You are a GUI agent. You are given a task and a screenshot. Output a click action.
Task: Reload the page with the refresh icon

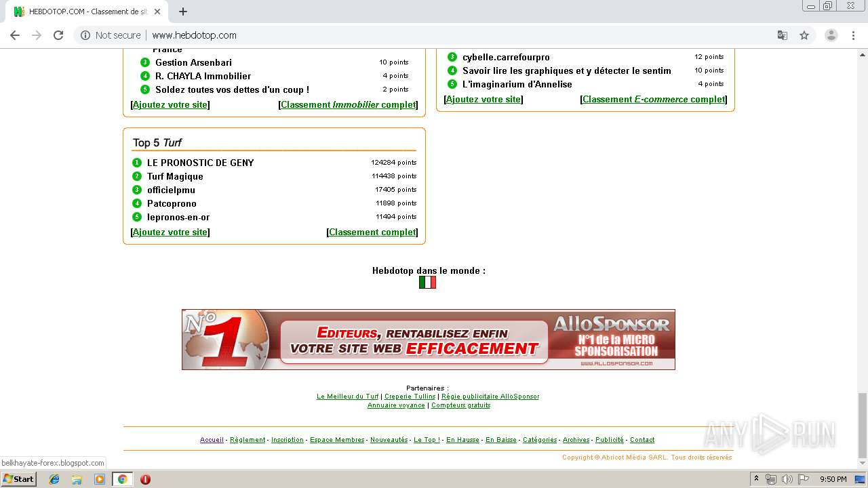point(58,35)
